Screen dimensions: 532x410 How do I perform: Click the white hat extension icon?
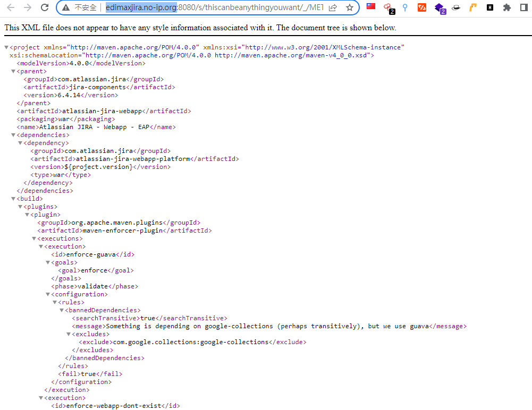point(456,7)
